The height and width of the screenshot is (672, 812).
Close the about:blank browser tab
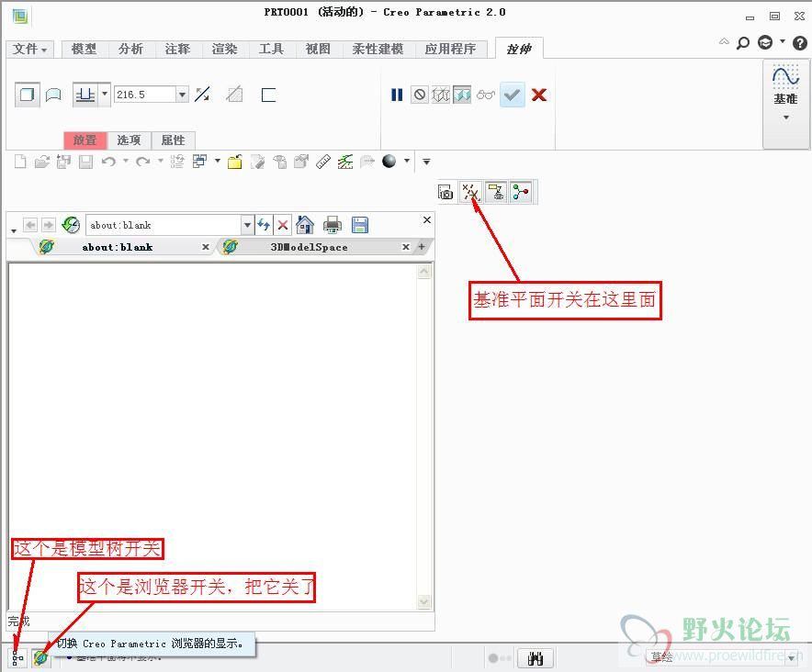pos(206,247)
